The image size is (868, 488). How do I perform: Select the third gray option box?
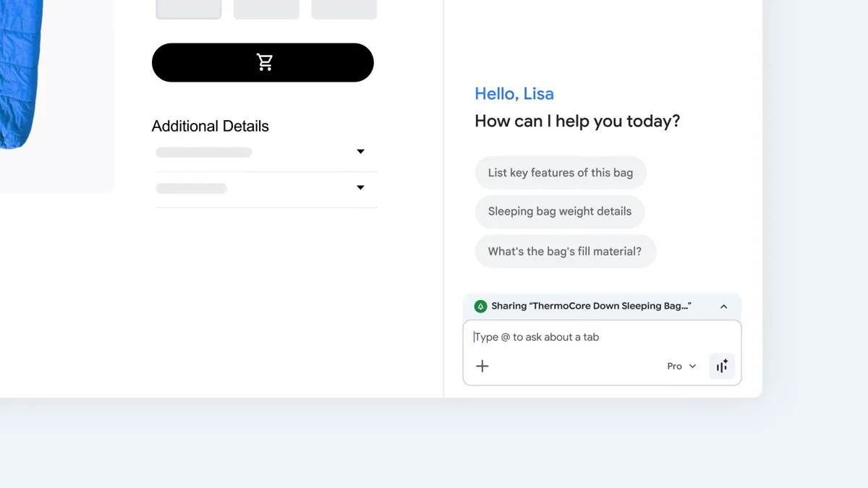(x=344, y=9)
